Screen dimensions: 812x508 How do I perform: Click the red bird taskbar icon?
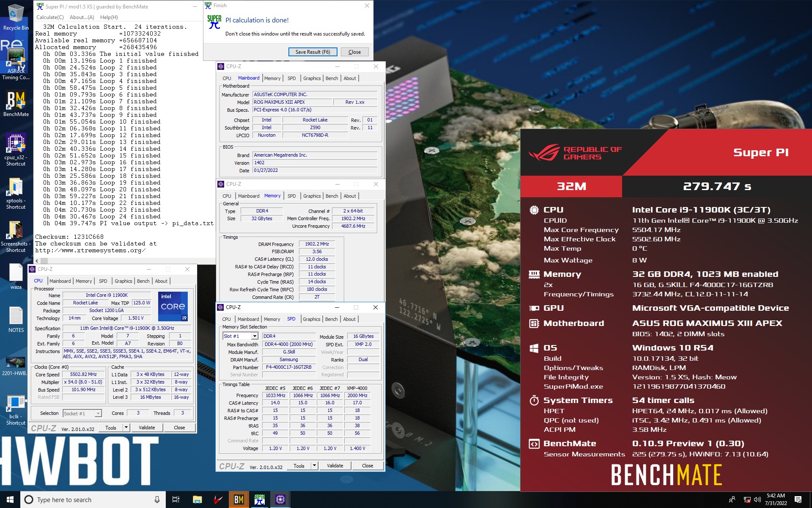218,500
